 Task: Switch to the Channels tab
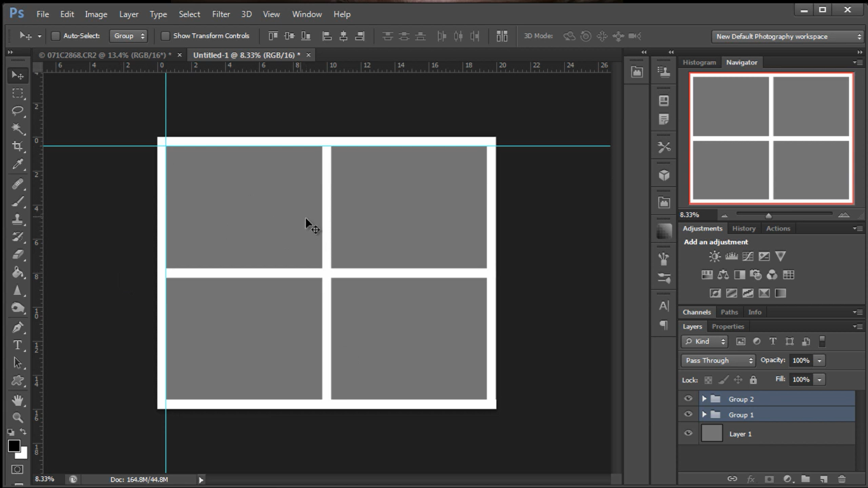tap(697, 312)
